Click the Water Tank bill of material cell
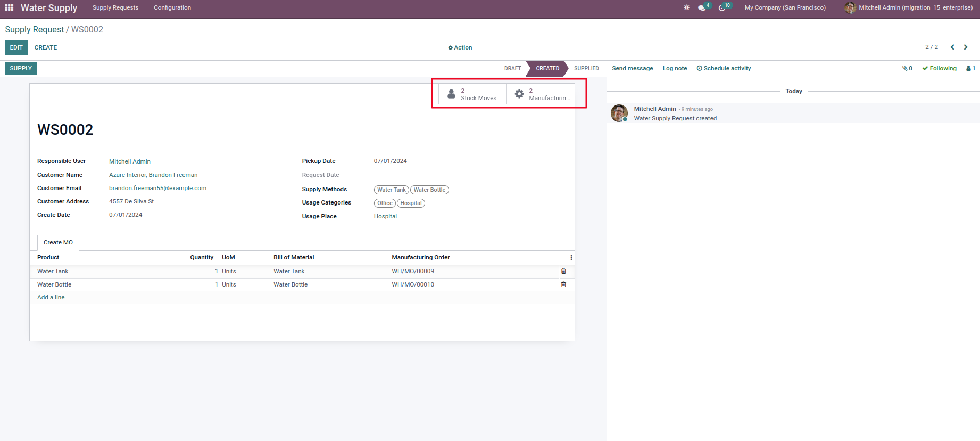The image size is (980, 441). [x=289, y=271]
